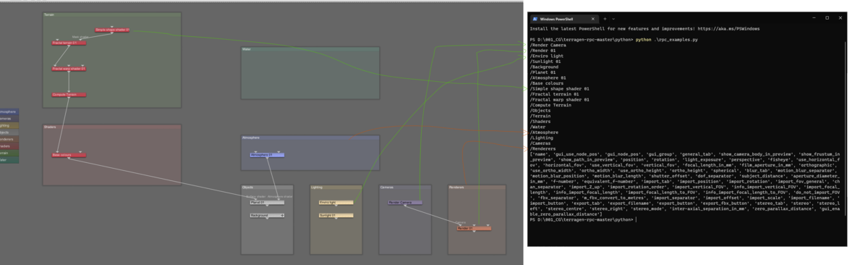Click the Terrain button in left node palette
The image size is (868, 265).
coord(9,153)
